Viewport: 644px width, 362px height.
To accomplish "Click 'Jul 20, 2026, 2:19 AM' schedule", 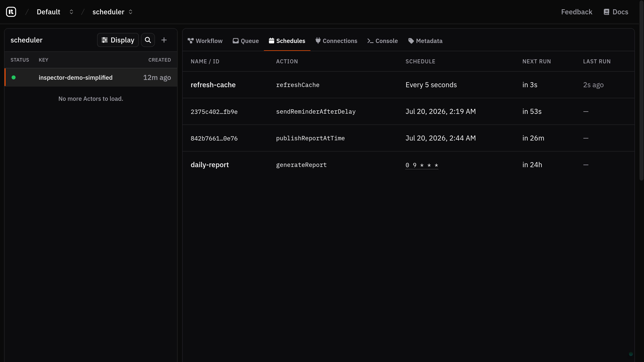I will pos(440,112).
